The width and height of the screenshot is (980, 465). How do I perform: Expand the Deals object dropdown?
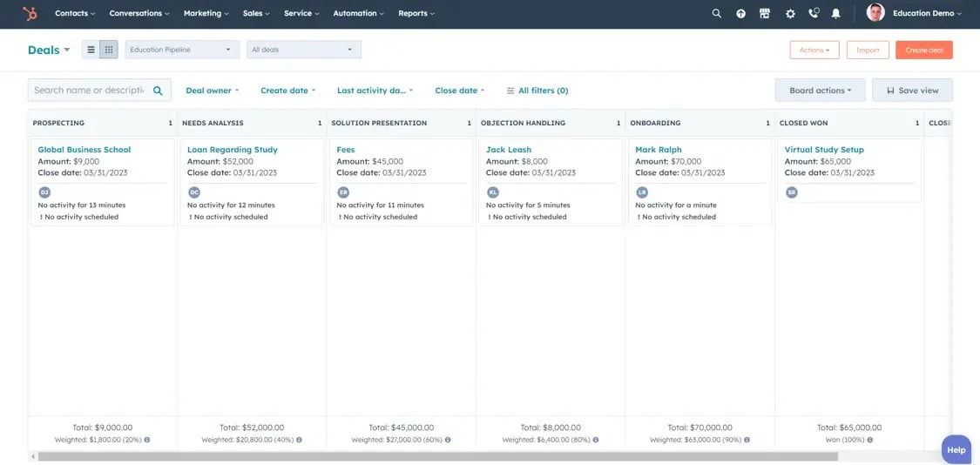coord(49,50)
